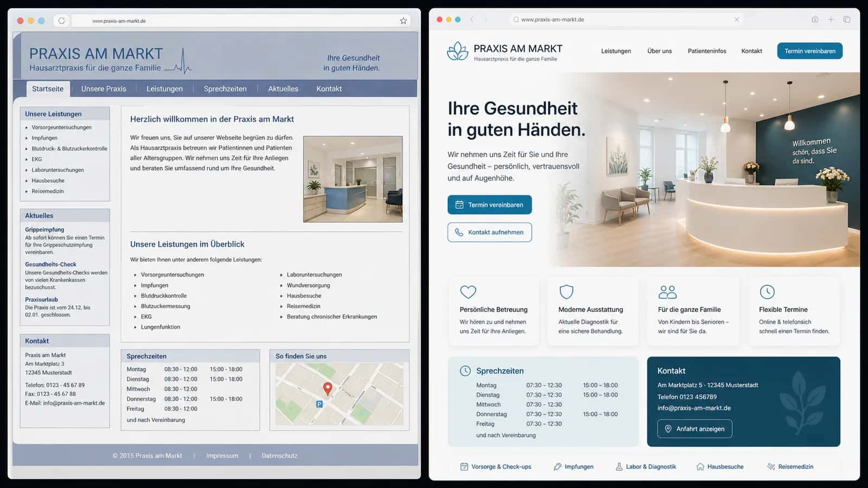Screen dimensions: 868x488
Task: Click the reload icon in left browser window
Action: click(61, 21)
